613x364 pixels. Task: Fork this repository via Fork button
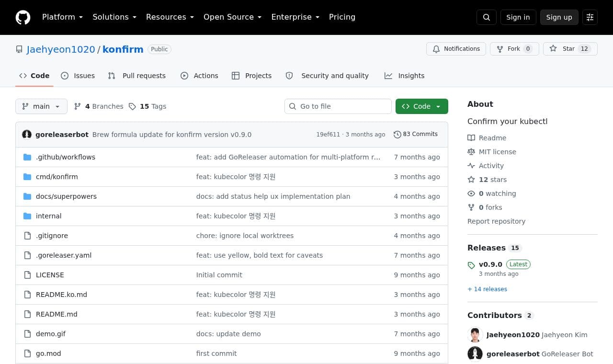click(x=514, y=49)
